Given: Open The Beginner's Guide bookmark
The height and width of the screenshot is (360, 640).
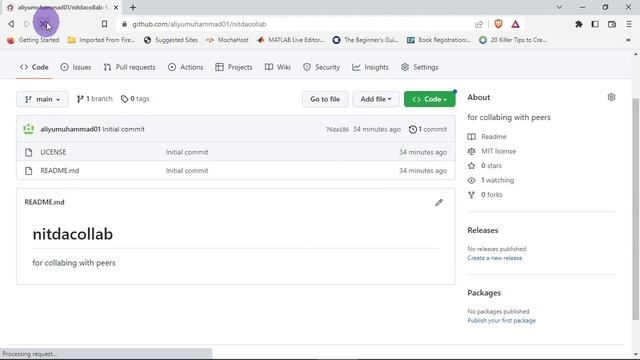Looking at the screenshot, I should [x=365, y=40].
